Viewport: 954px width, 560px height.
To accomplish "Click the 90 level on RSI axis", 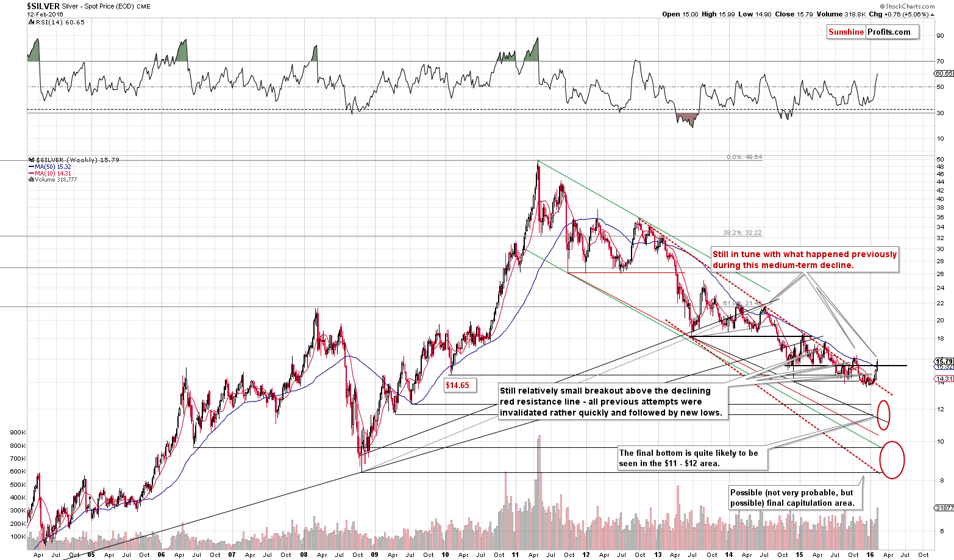I will [941, 35].
